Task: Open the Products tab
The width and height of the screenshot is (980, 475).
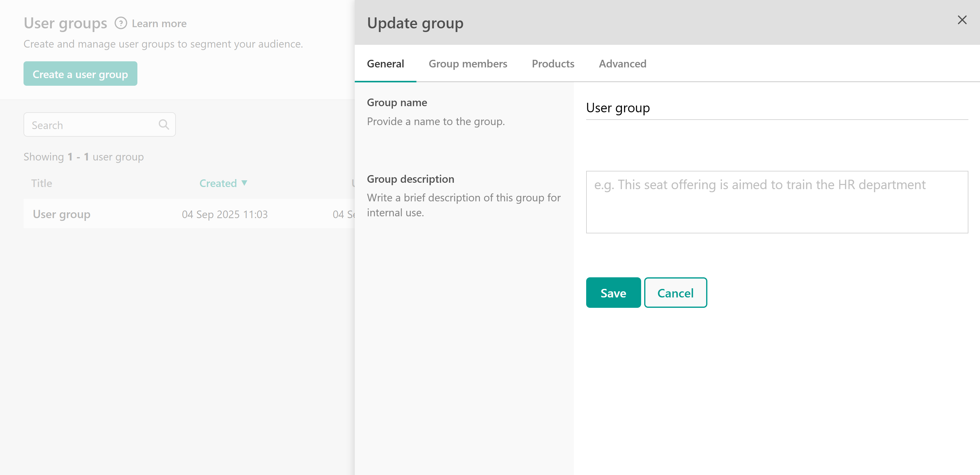Action: [x=553, y=63]
